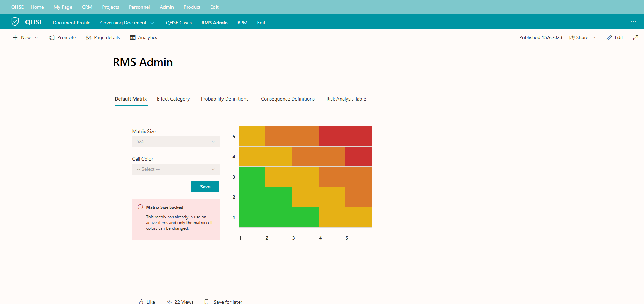Go to QHSE Cases navigation item
The width and height of the screenshot is (644, 304).
[179, 23]
